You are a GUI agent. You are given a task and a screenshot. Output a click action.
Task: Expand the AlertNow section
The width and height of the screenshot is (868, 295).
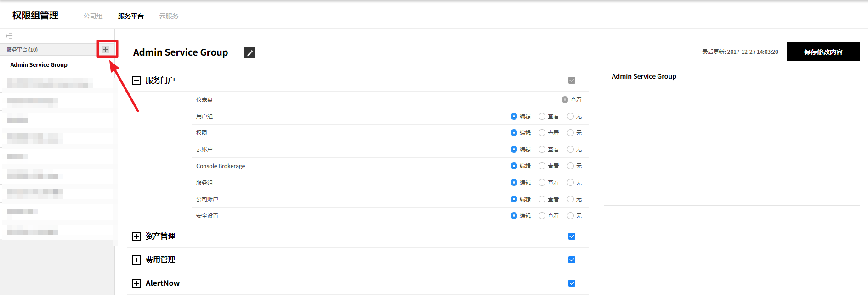click(x=136, y=283)
